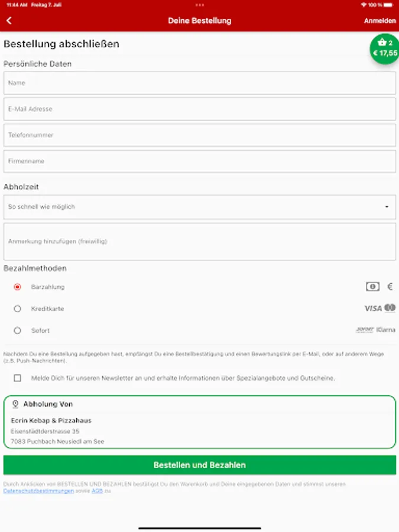Click the euro symbol icon

click(x=390, y=287)
